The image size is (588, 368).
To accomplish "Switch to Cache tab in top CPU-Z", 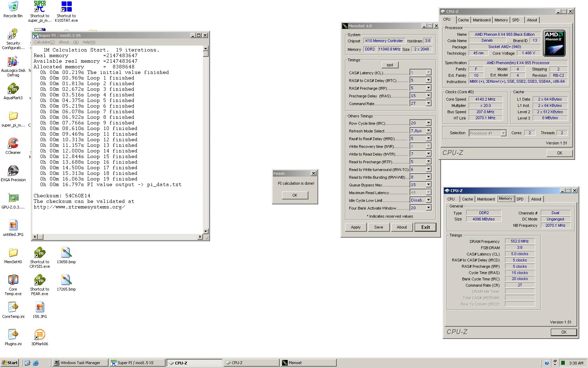I will (x=463, y=20).
